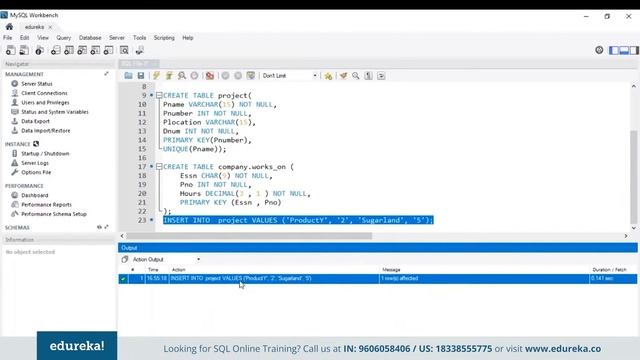
Task: Toggle word wrap icon
Action: (x=381, y=76)
